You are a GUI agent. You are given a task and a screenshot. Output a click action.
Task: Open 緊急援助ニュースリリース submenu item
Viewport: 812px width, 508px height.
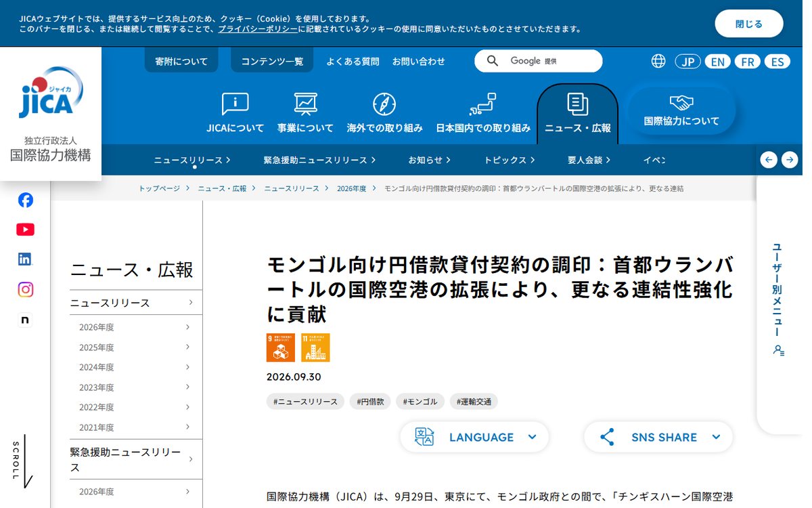319,160
